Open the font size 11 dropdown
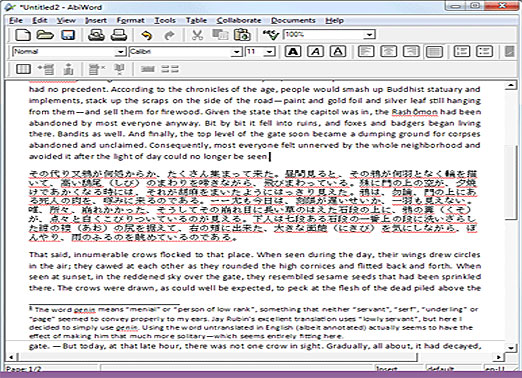 coord(269,52)
